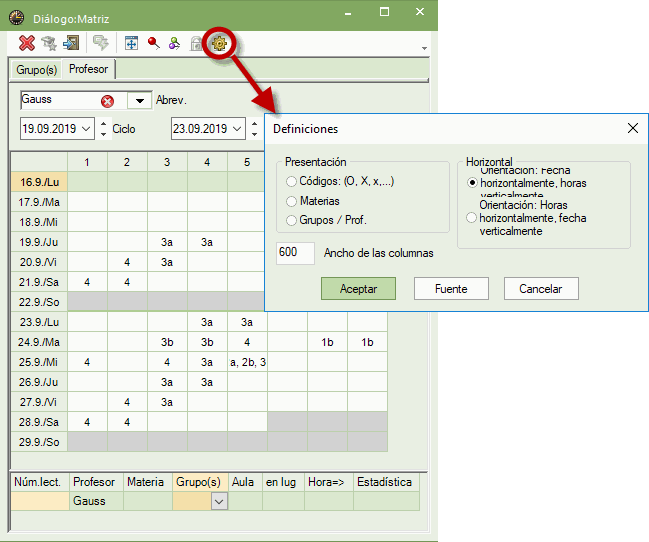Click the Fuente button
Screen dimensions: 649x542
[451, 289]
